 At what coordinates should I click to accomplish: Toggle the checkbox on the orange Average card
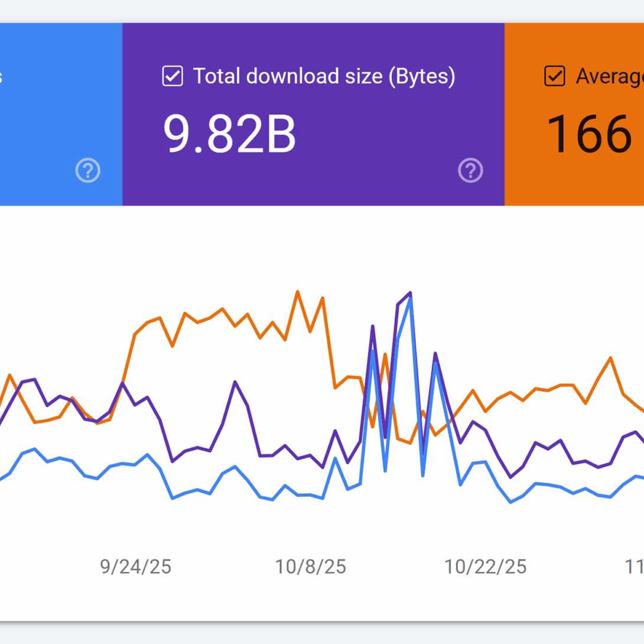pos(554,76)
